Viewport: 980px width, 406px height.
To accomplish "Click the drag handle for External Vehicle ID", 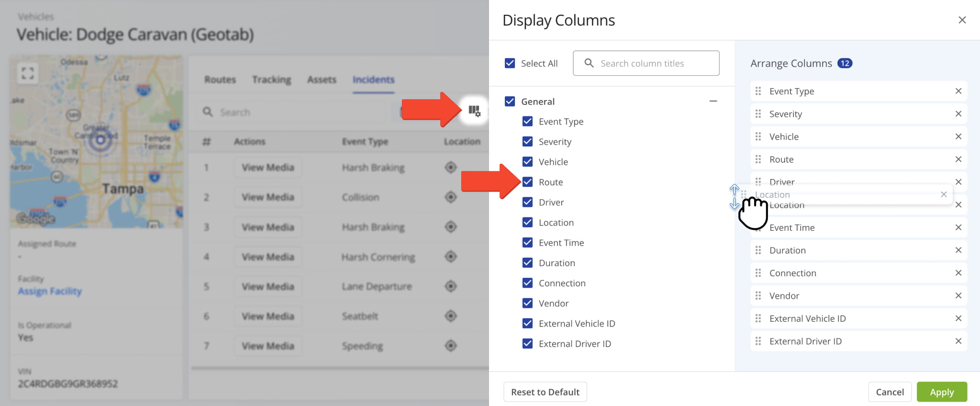I will 758,318.
